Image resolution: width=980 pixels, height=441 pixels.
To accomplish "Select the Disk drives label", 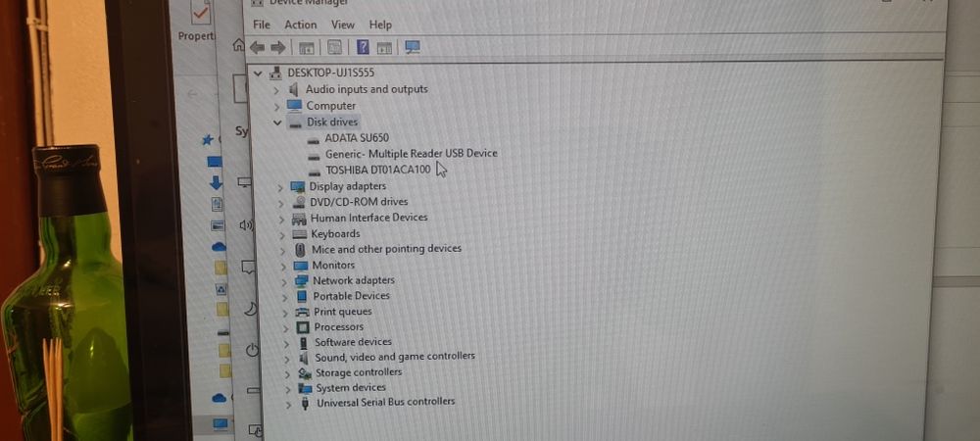I will (x=332, y=122).
